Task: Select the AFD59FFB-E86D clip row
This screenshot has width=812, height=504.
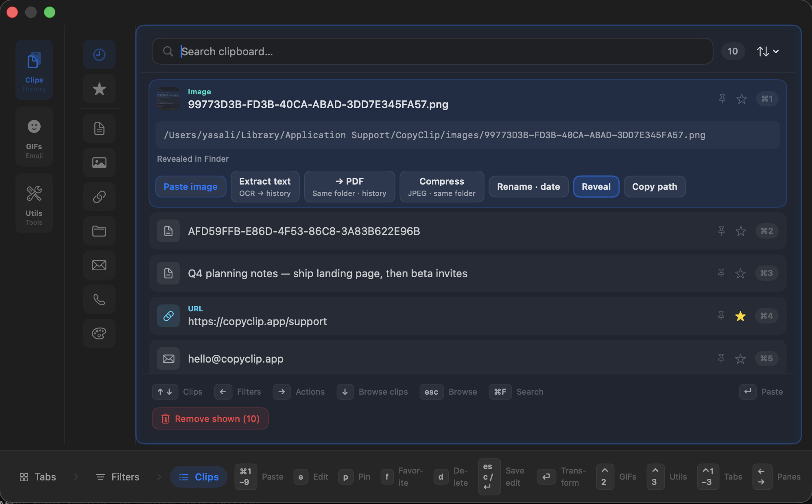Action: pos(468,231)
